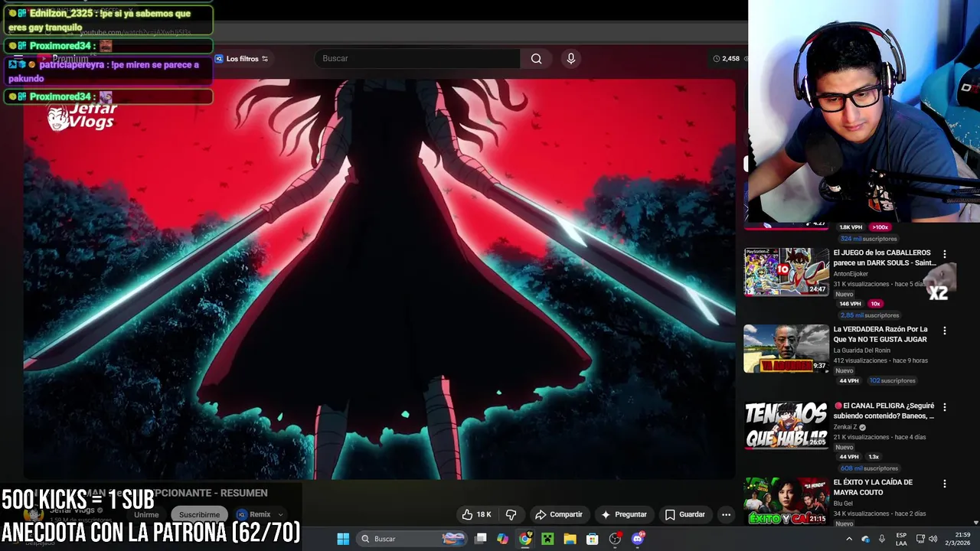The width and height of the screenshot is (980, 551).
Task: Visit the AntonEijoker channel
Action: pyautogui.click(x=851, y=274)
